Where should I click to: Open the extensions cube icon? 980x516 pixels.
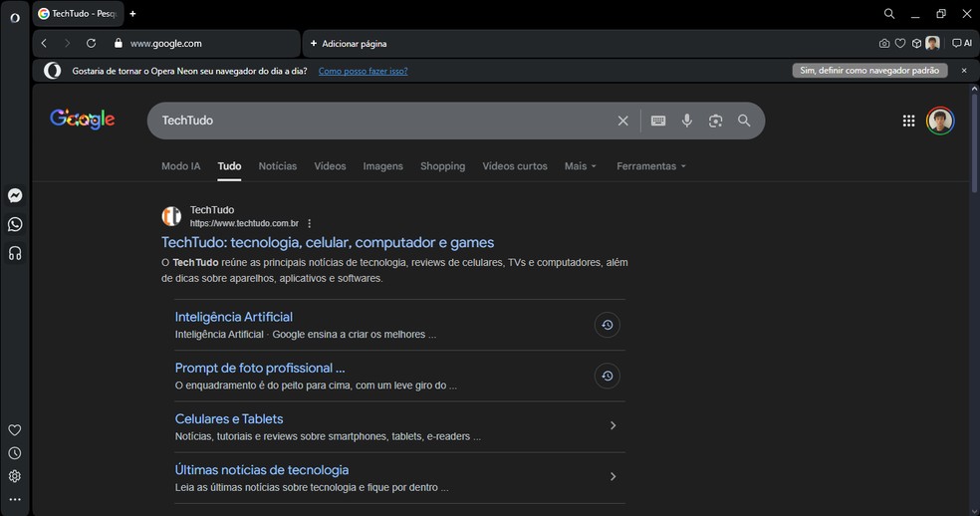click(x=916, y=43)
